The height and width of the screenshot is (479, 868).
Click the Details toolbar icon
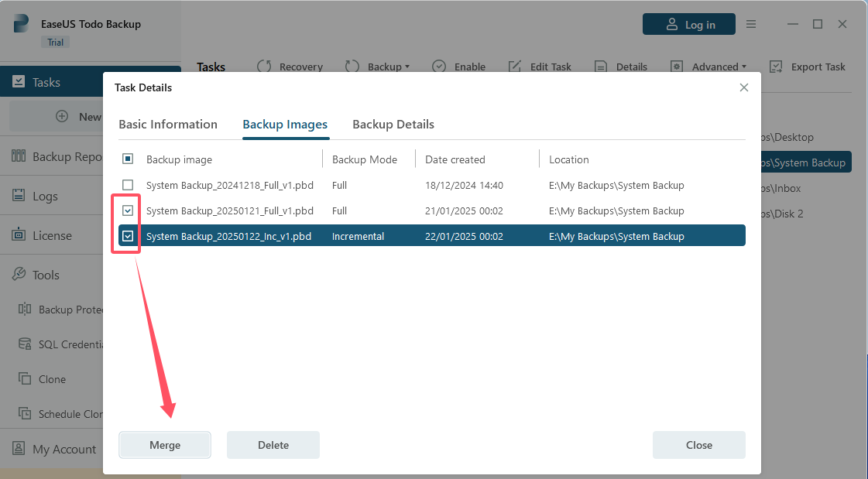(x=601, y=67)
